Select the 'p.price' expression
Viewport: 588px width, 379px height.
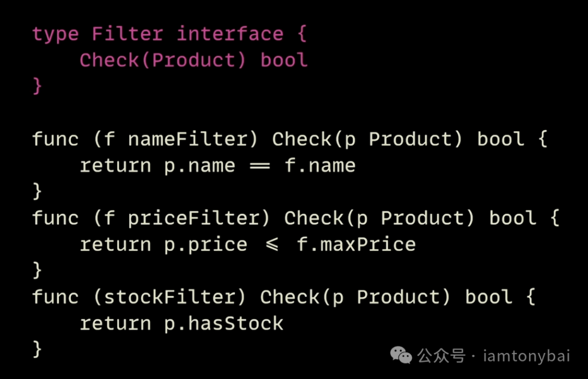[x=205, y=244]
